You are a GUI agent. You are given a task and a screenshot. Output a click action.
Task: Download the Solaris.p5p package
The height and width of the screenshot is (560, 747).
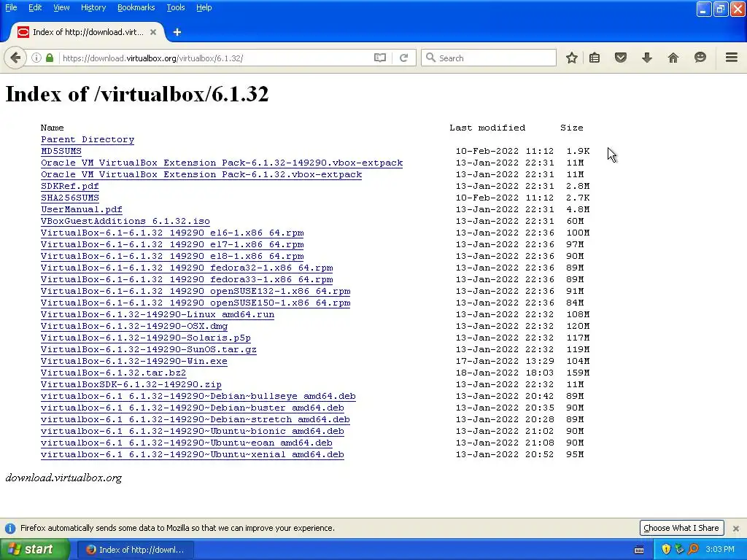(146, 338)
